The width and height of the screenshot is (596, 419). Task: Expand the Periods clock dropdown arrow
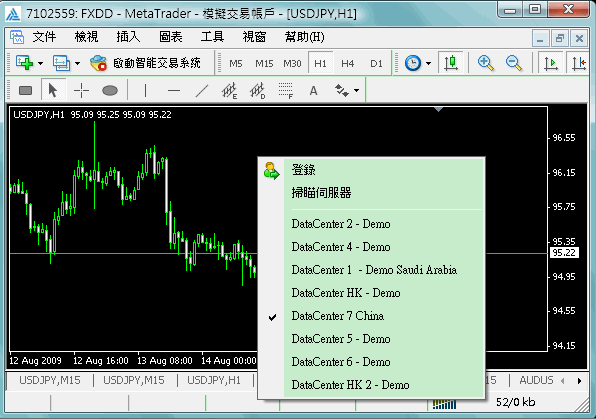click(x=428, y=63)
